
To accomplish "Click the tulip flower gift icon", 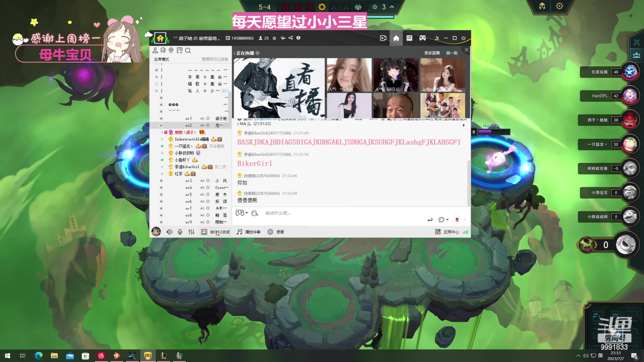I will [x=457, y=220].
